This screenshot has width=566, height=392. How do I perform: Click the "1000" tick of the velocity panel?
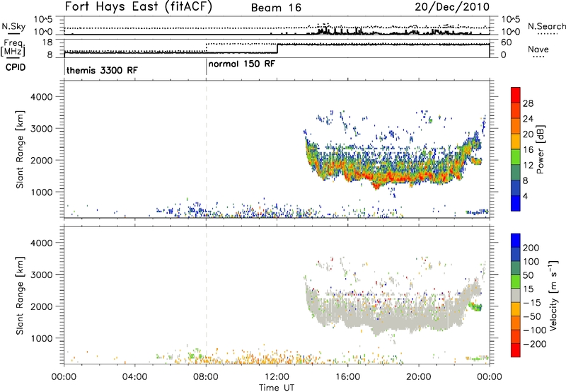42,338
